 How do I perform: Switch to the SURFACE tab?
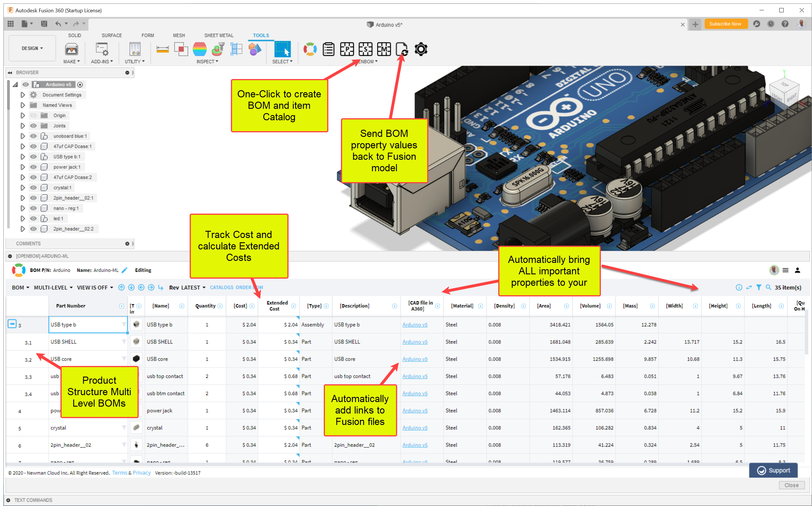111,35
